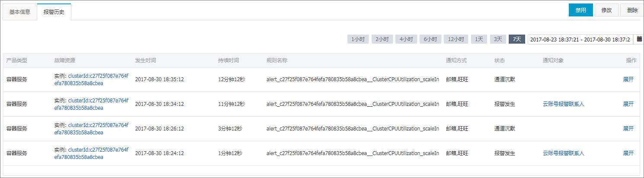Screen dimensions: 644x178
Task: Click rule name in 18:35:12 row
Action: point(353,79)
